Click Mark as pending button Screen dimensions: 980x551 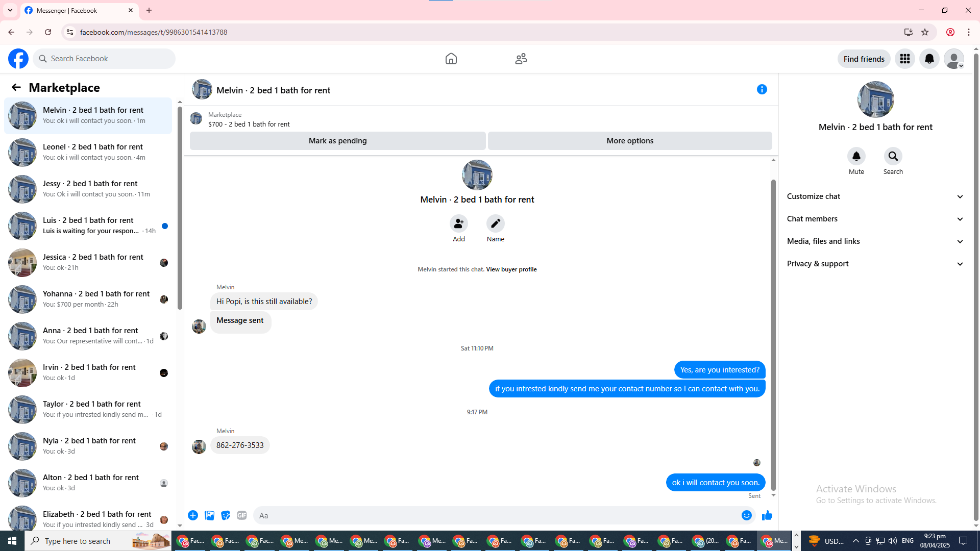pos(337,141)
